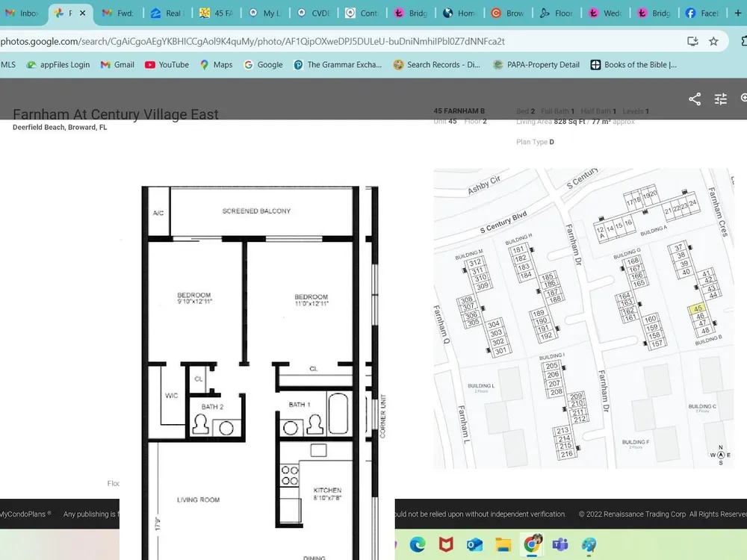Click the Share icon in Google Photos

click(695, 99)
